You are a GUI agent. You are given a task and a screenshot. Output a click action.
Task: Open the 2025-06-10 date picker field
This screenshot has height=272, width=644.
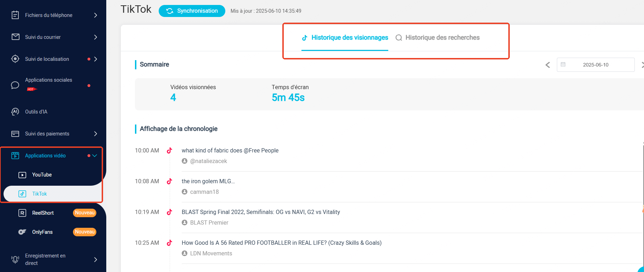coord(595,65)
